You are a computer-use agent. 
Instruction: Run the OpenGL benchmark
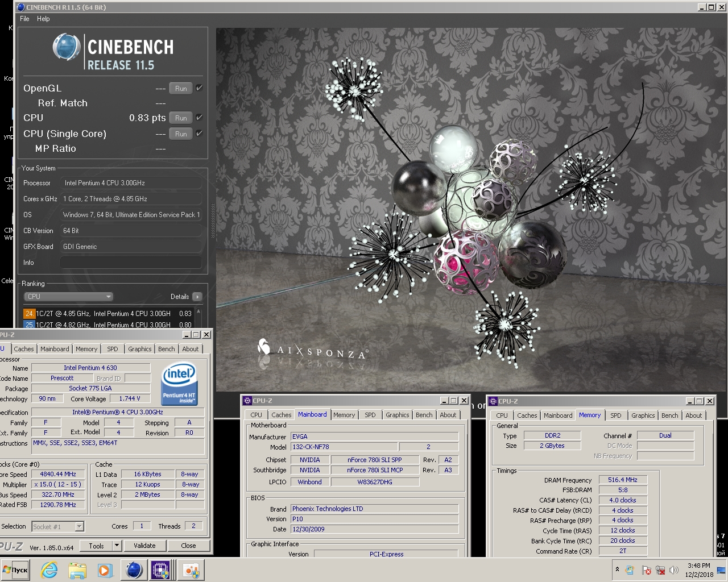181,88
